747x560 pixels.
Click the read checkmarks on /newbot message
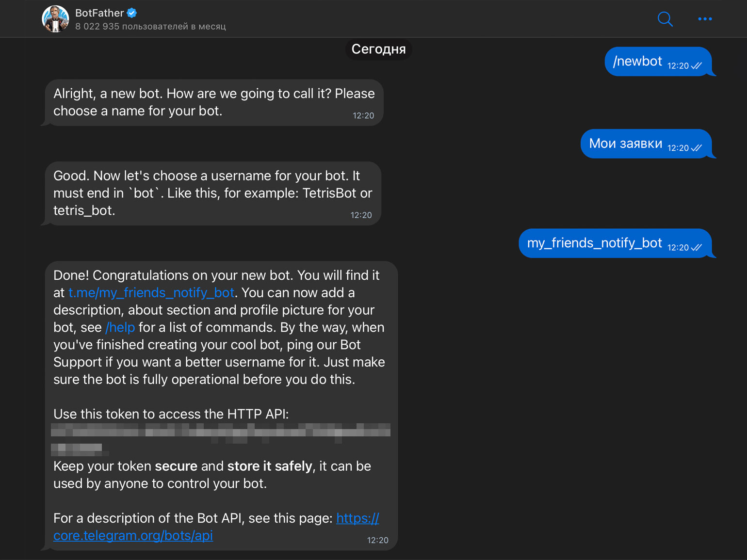pos(697,66)
